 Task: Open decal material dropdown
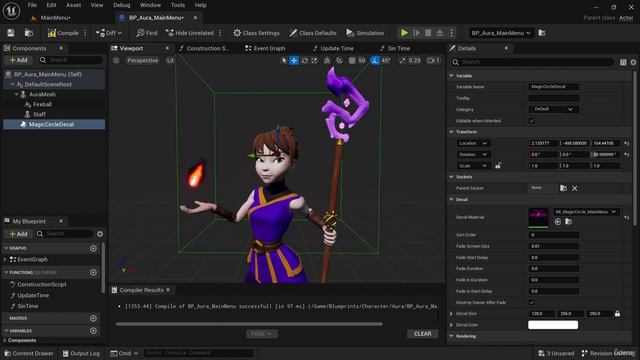(586, 211)
